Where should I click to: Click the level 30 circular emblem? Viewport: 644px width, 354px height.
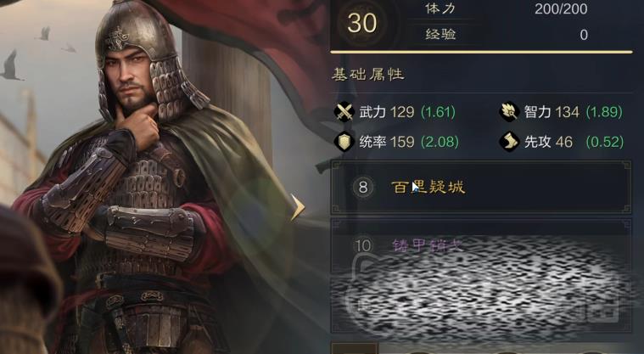pos(361,23)
